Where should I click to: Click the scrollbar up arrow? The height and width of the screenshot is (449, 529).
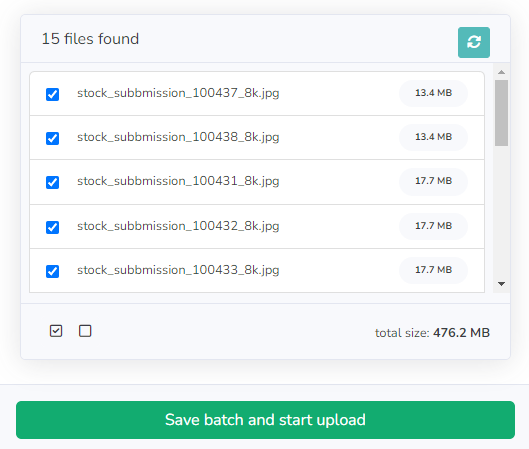[x=501, y=72]
